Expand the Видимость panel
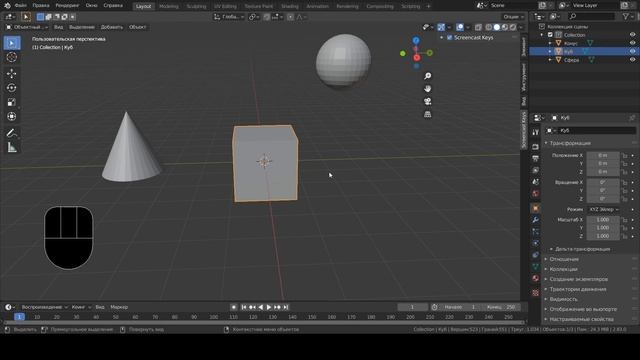 tap(563, 299)
